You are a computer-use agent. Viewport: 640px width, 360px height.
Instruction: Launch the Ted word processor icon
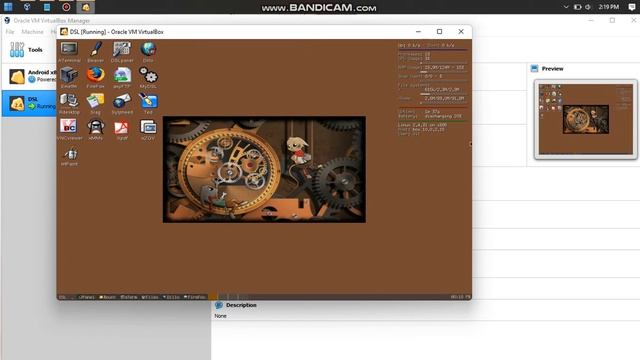coord(148,101)
